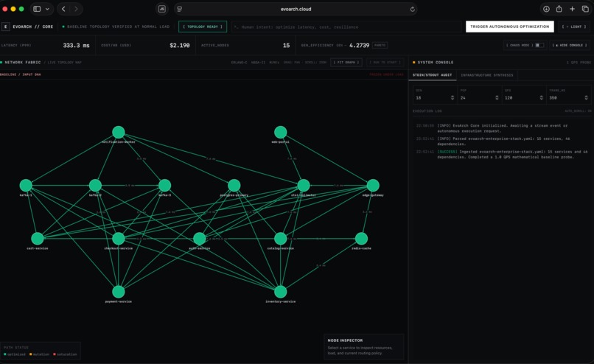Select the payment-service node
This screenshot has height=364, width=594.
click(119, 292)
